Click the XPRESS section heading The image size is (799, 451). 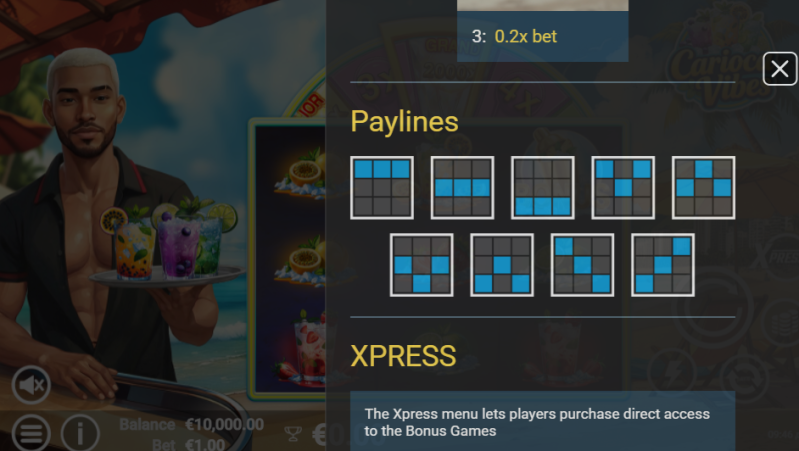click(403, 356)
